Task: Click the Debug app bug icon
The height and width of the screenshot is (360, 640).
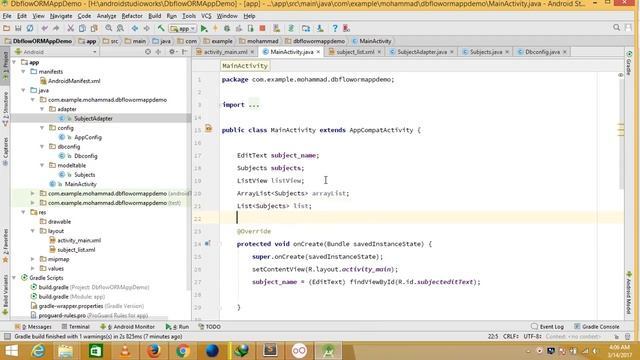Action: click(x=227, y=28)
